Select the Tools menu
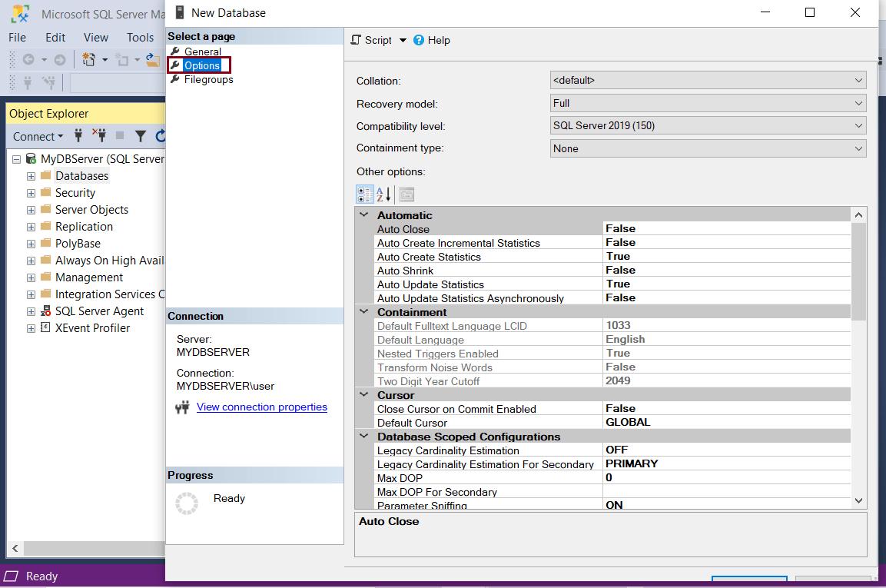This screenshot has width=886, height=588. 140,37
